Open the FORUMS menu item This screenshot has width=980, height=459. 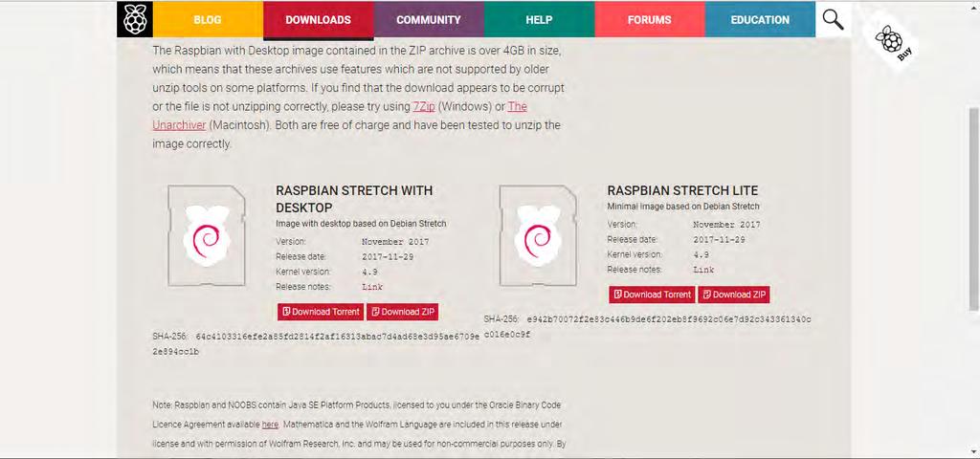tap(650, 19)
